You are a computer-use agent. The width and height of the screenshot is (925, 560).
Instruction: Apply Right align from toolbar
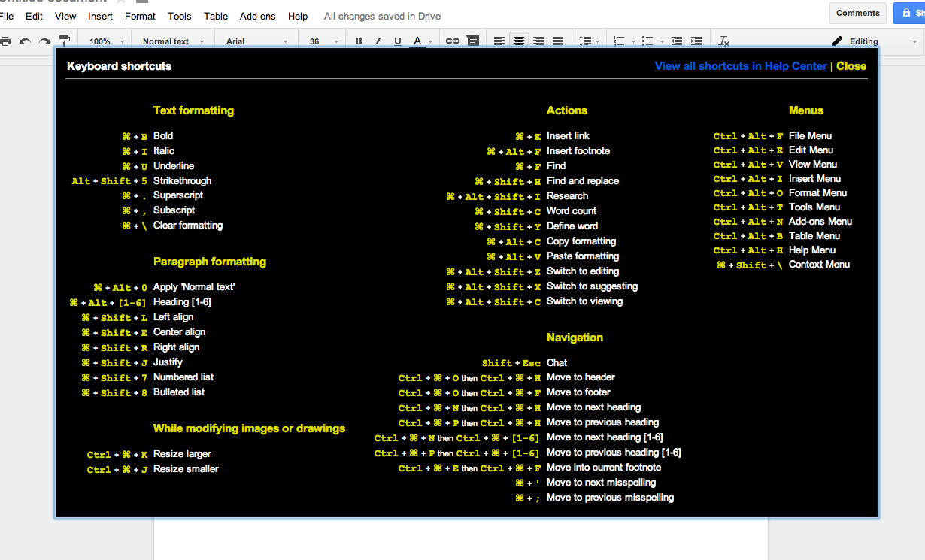pyautogui.click(x=538, y=41)
